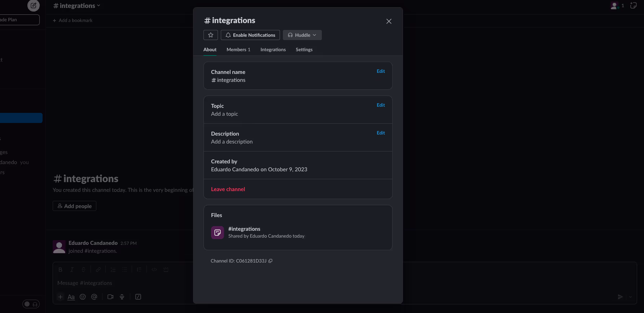Toggle the huddle switch in sidebar
644x313 pixels.
tap(31, 304)
